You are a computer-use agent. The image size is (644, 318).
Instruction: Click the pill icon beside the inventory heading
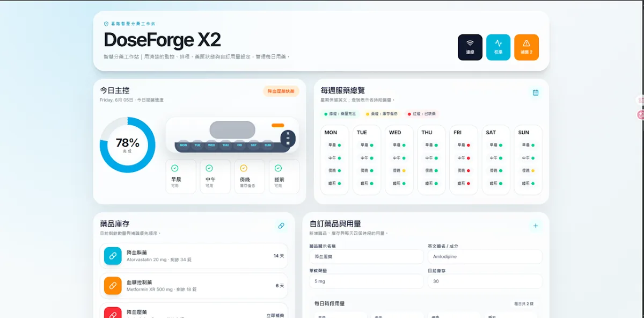(281, 226)
